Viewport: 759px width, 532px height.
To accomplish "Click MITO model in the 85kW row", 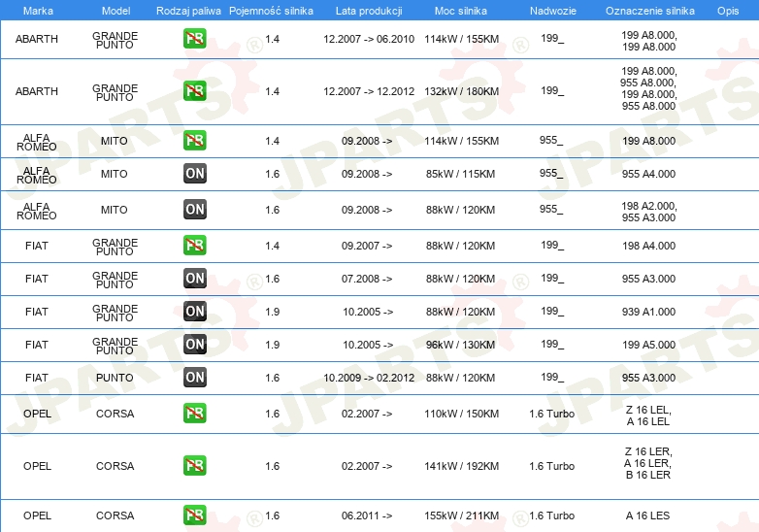I will [115, 174].
